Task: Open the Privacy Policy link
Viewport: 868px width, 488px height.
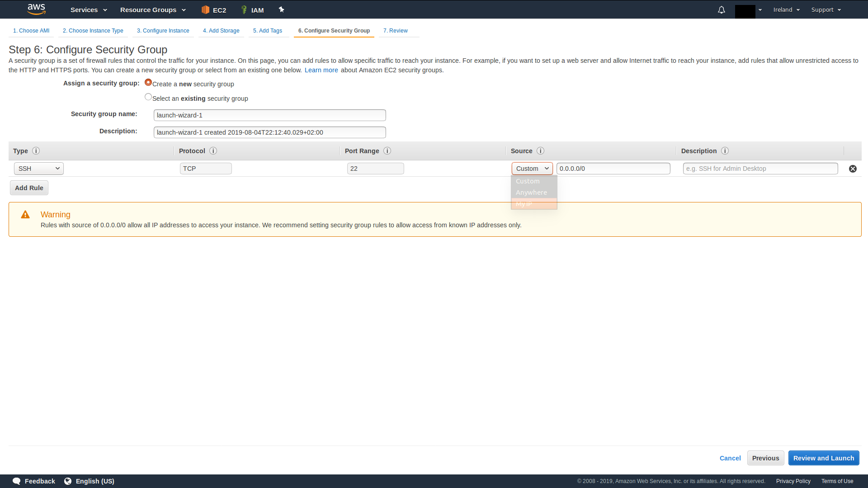Action: point(793,481)
